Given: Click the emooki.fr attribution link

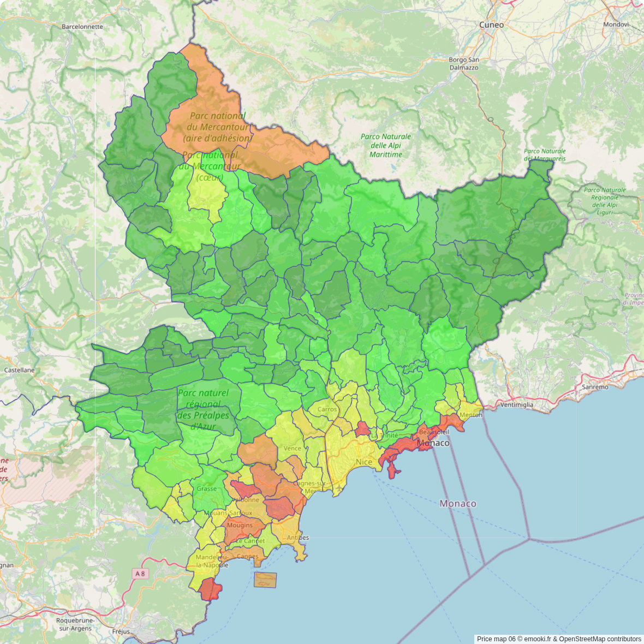Looking at the screenshot, I should [x=541, y=639].
